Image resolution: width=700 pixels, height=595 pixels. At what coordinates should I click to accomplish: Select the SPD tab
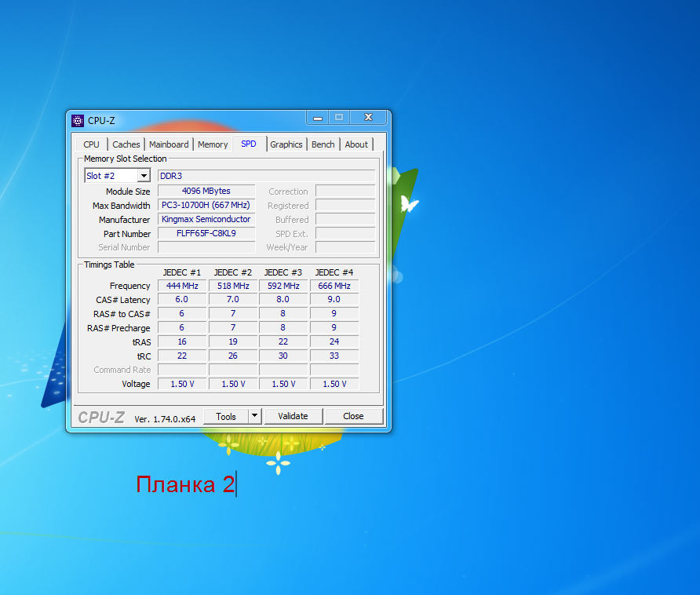click(248, 144)
